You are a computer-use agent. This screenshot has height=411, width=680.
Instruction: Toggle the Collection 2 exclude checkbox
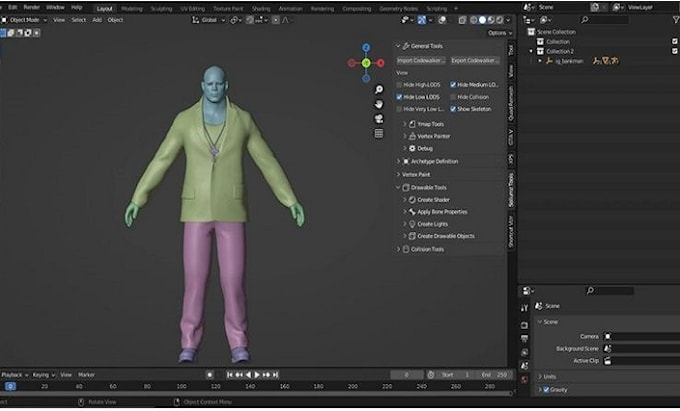click(675, 51)
